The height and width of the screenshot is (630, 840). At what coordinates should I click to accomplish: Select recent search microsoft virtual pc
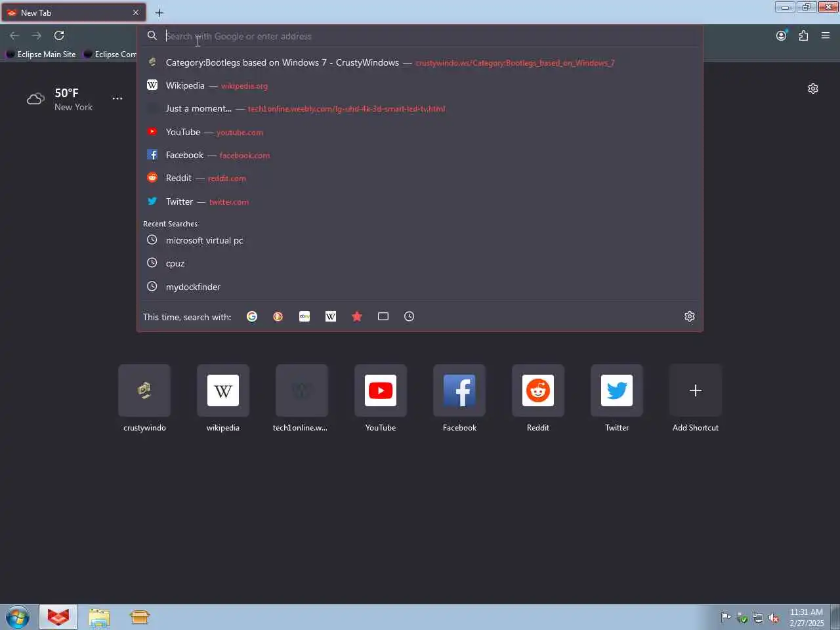(x=420, y=240)
